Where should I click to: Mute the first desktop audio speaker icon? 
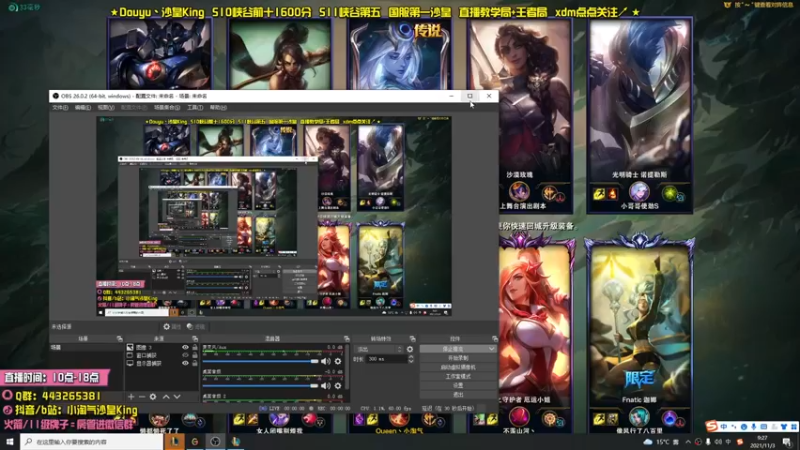coord(325,386)
